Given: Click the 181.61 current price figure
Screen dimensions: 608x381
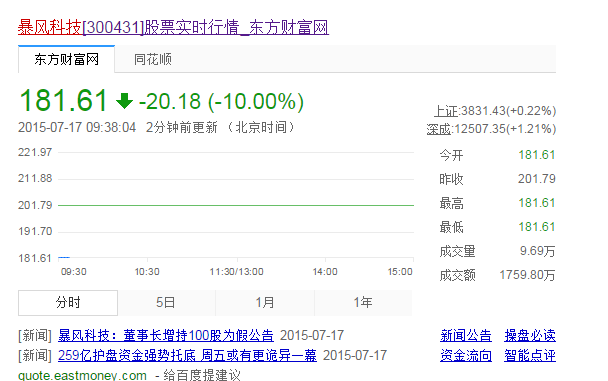Looking at the screenshot, I should (x=63, y=100).
